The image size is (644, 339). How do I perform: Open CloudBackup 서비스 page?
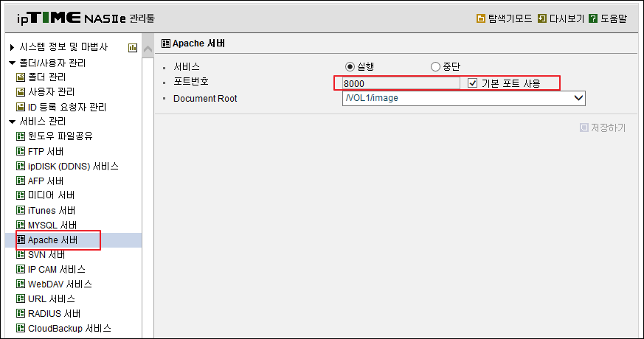click(69, 328)
